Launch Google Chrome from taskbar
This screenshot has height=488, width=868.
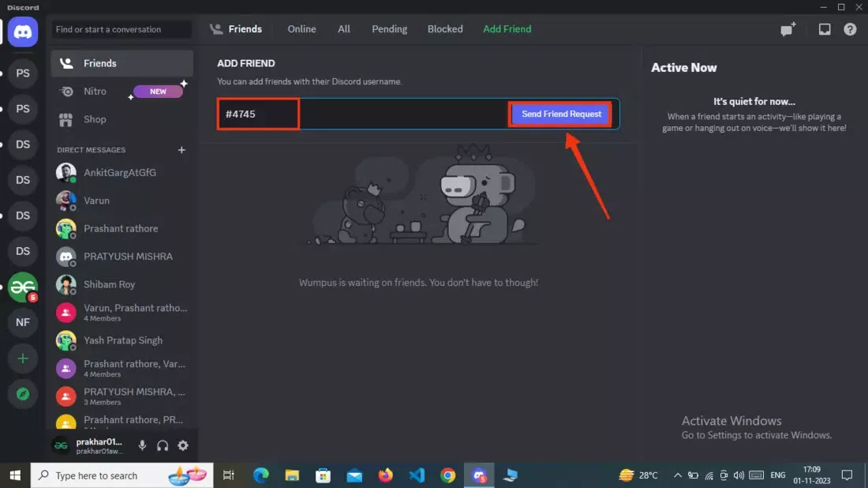(448, 475)
